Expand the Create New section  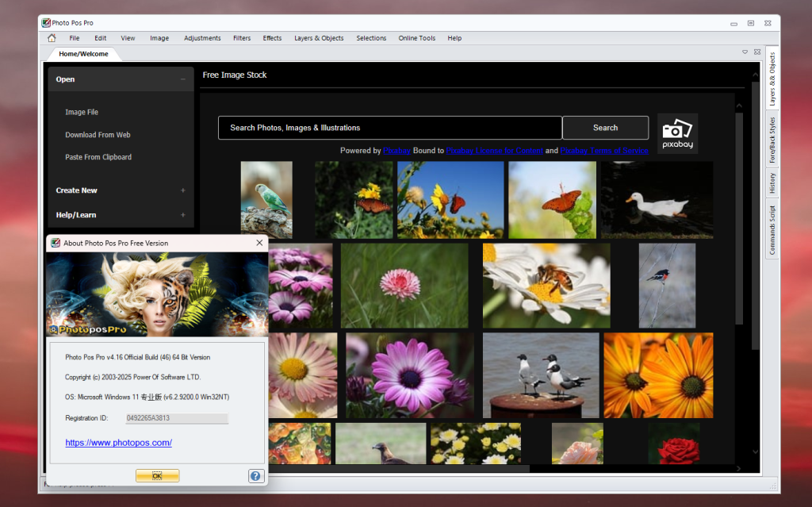point(183,190)
